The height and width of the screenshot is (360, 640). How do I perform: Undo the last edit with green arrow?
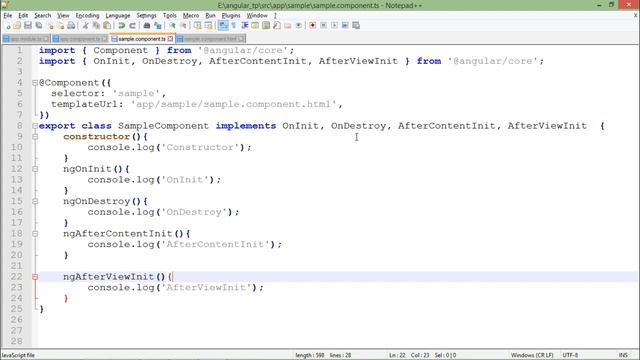(121, 25)
